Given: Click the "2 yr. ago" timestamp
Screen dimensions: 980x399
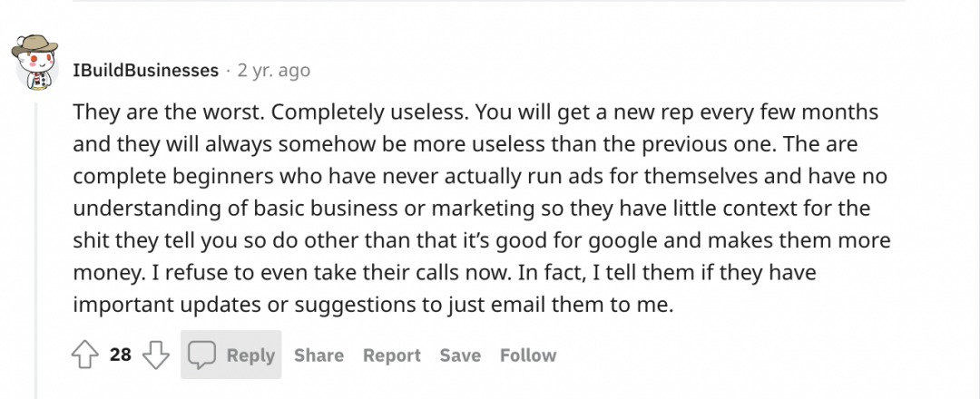Looking at the screenshot, I should click(x=273, y=70).
